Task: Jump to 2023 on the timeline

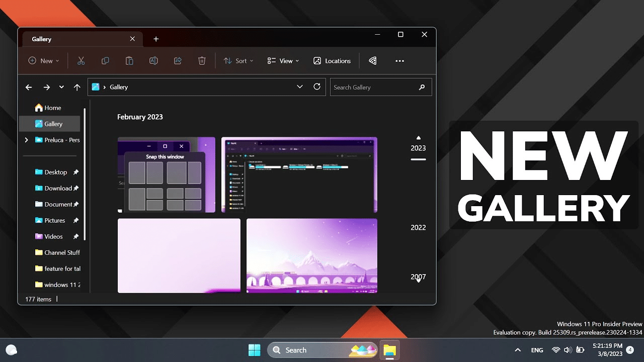Action: (x=418, y=148)
